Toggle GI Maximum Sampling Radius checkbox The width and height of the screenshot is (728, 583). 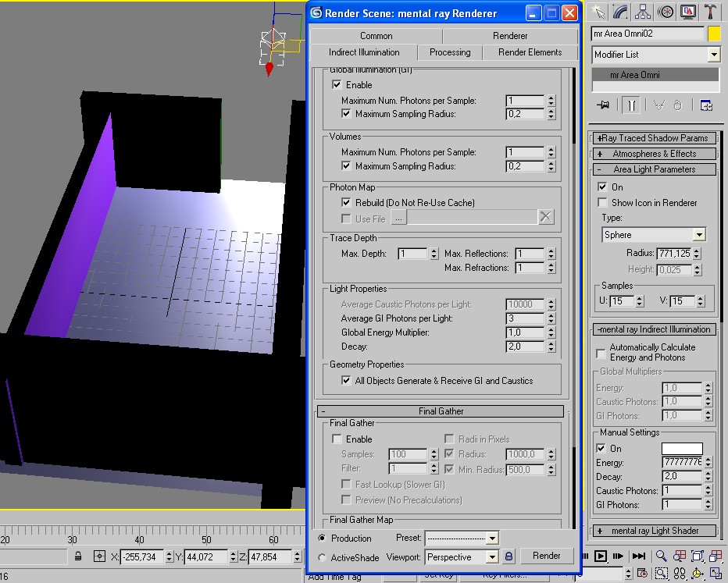pos(346,114)
